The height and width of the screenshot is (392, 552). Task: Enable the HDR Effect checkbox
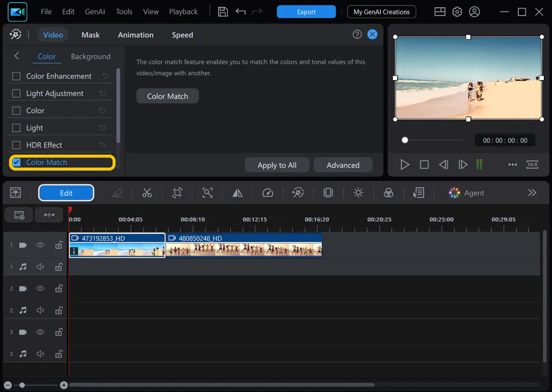click(x=16, y=145)
